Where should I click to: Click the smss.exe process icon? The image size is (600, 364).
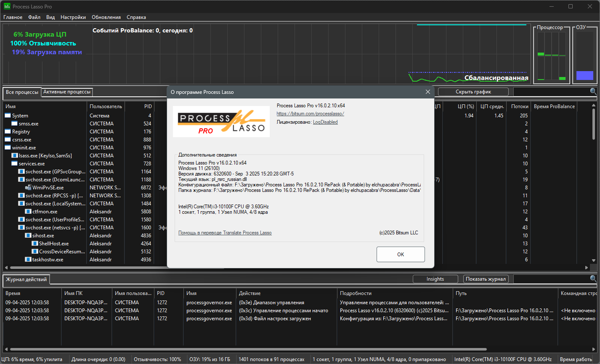click(x=14, y=124)
